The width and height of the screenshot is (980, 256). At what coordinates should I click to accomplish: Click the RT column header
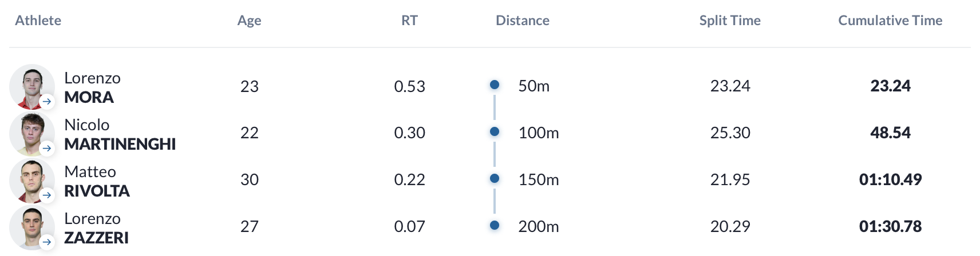point(409,21)
